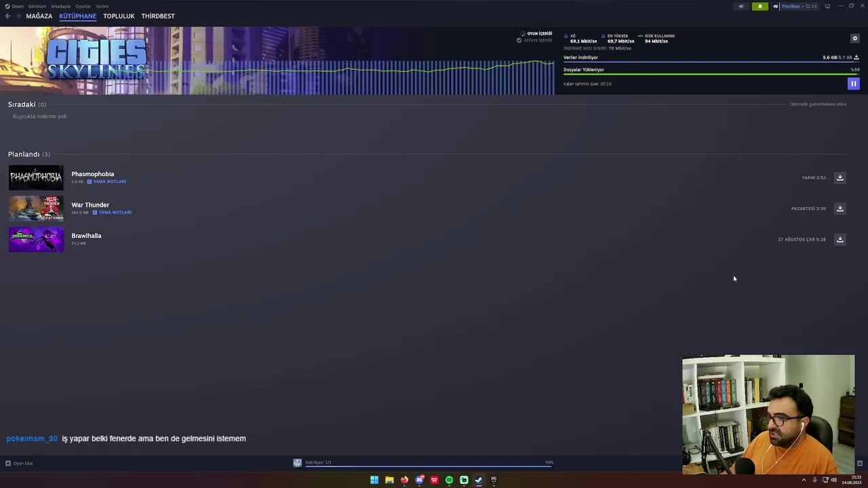The width and height of the screenshot is (868, 488).
Task: Click the system tray microphone icon
Action: coord(814,480)
